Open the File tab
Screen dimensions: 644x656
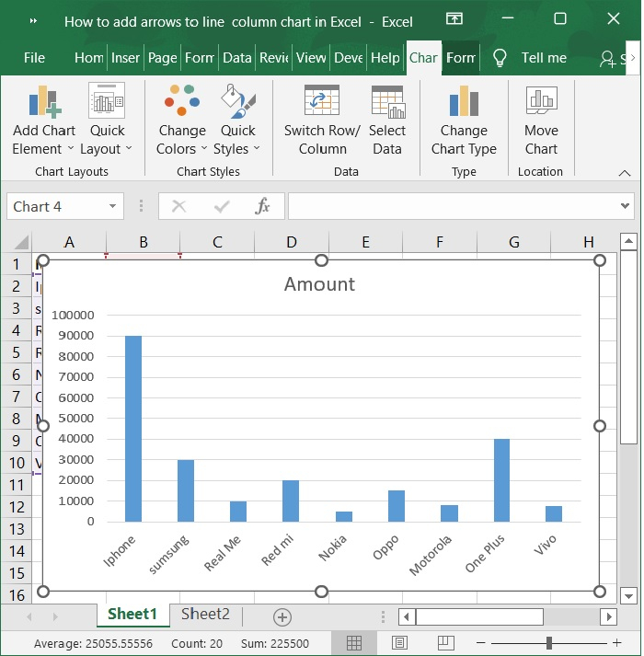coord(34,57)
